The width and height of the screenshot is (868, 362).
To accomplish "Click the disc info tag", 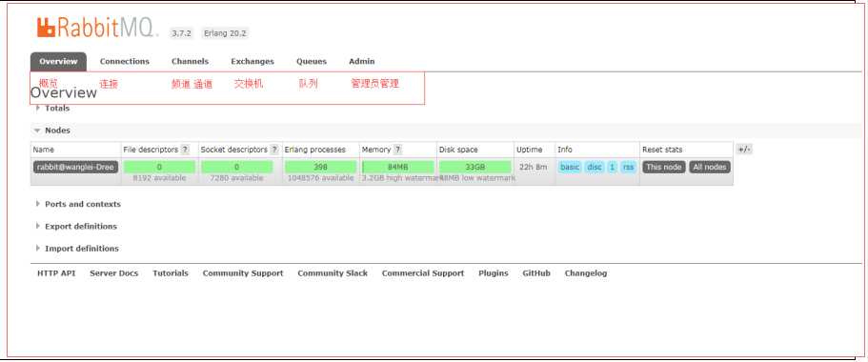I will [x=594, y=167].
